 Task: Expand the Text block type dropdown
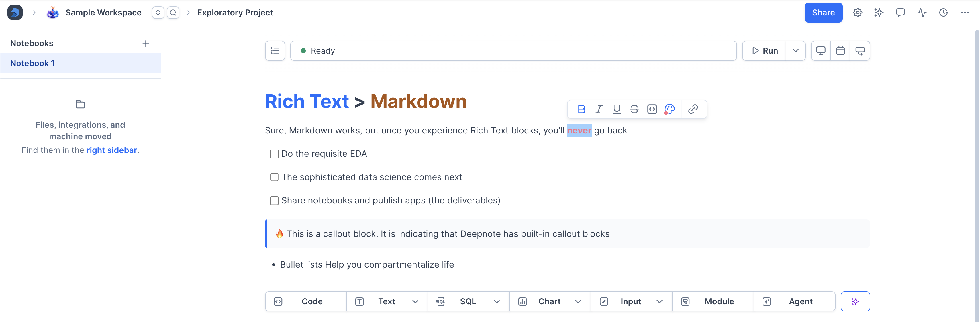[415, 301]
